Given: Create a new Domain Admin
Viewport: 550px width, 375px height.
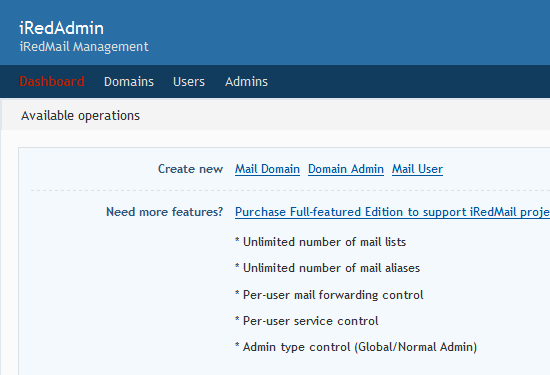Looking at the screenshot, I should (x=346, y=169).
